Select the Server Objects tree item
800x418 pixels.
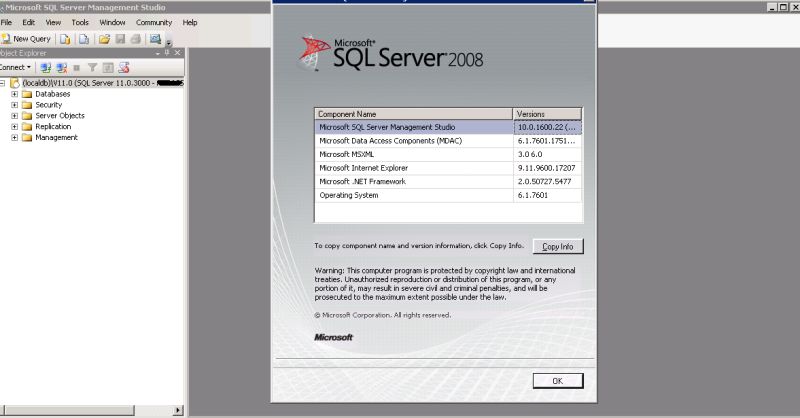click(60, 115)
